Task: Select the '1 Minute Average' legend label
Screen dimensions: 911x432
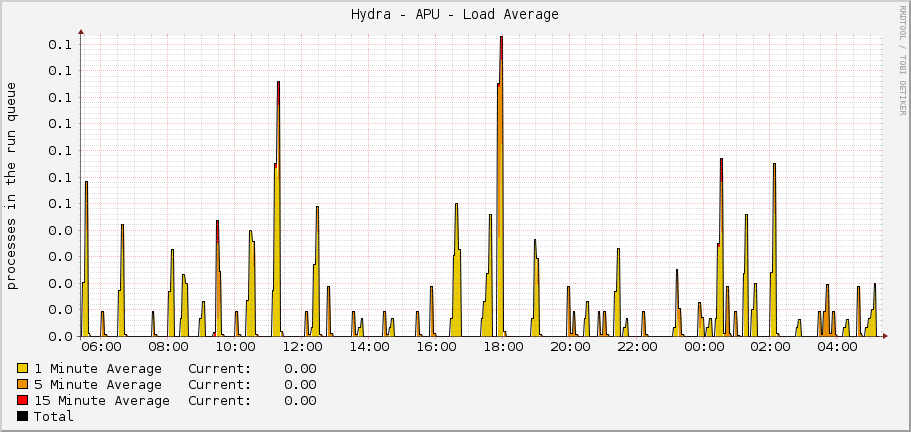Action: [98, 369]
